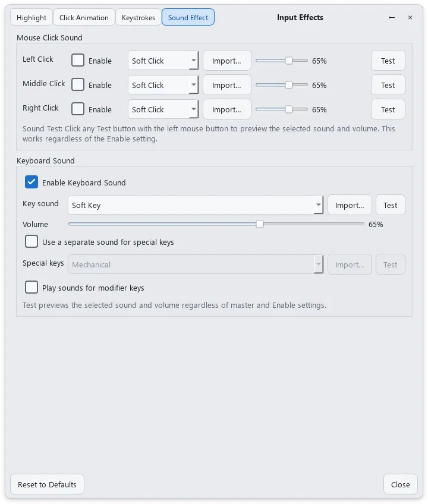Screen dimensions: 428x504
Task: Open the Click Animation tab
Action: pos(84,18)
